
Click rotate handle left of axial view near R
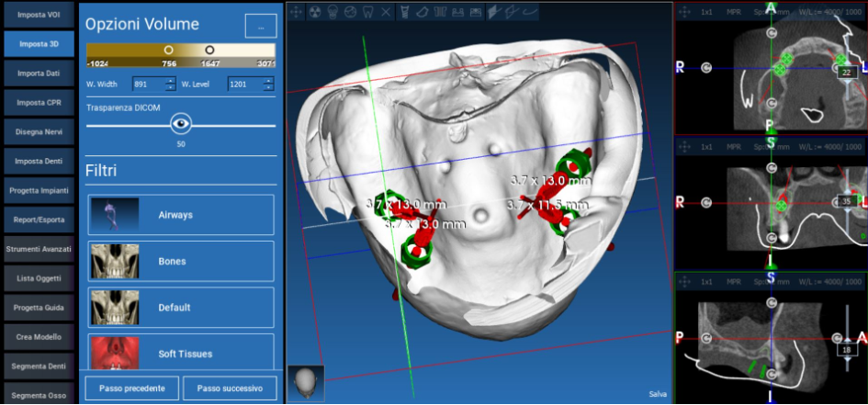pyautogui.click(x=706, y=68)
